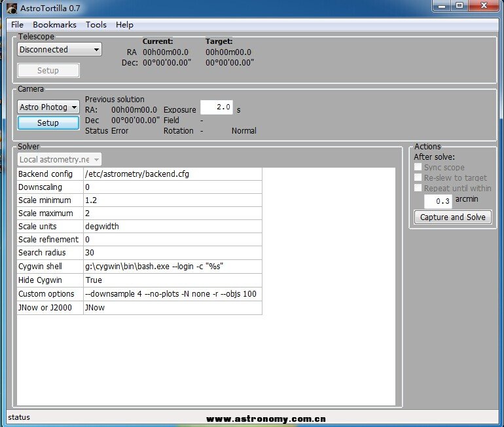Toggle the Re-slew to target checkbox
This screenshot has height=427, width=504.
coord(418,177)
